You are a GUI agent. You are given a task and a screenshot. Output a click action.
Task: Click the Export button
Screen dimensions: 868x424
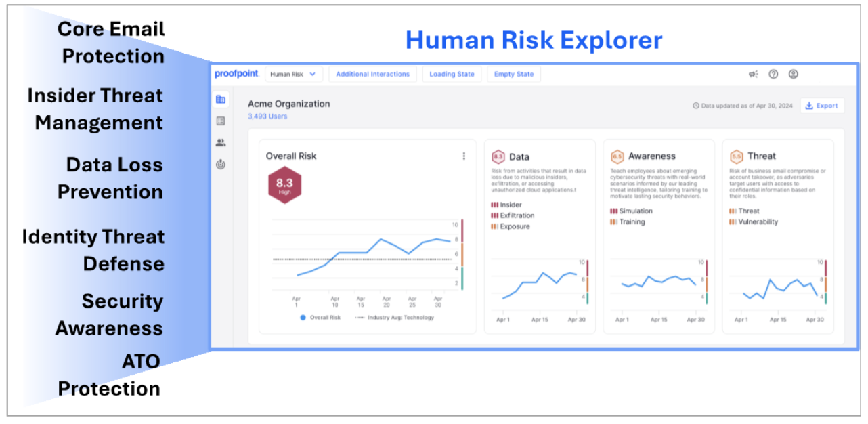821,106
